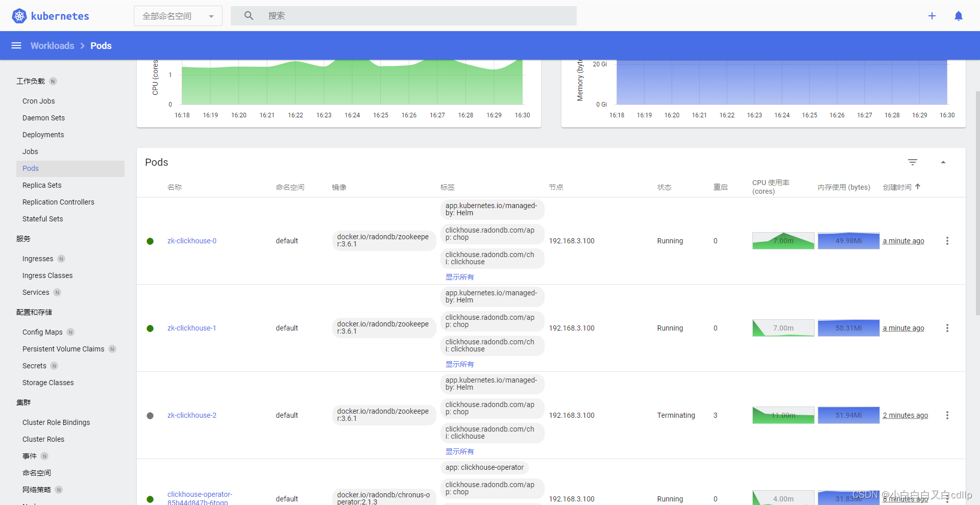Image resolution: width=980 pixels, height=505 pixels.
Task: Open the zk-clickhouse-1 pod details
Action: click(191, 328)
